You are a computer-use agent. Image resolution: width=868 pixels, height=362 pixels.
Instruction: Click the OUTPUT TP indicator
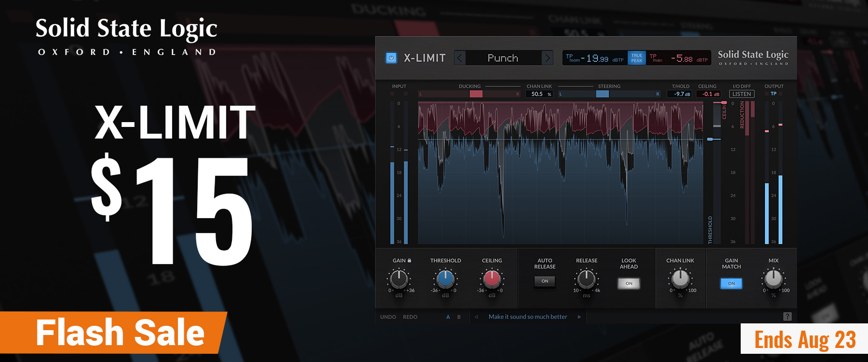773,94
